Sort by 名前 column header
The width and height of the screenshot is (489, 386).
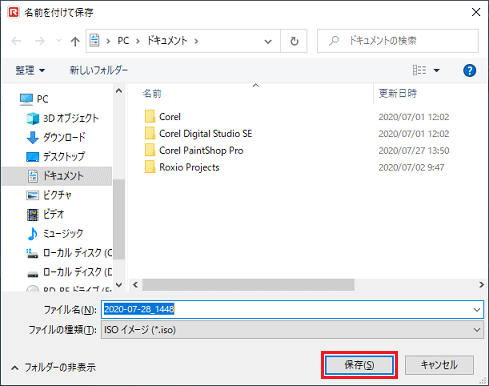pyautogui.click(x=152, y=94)
